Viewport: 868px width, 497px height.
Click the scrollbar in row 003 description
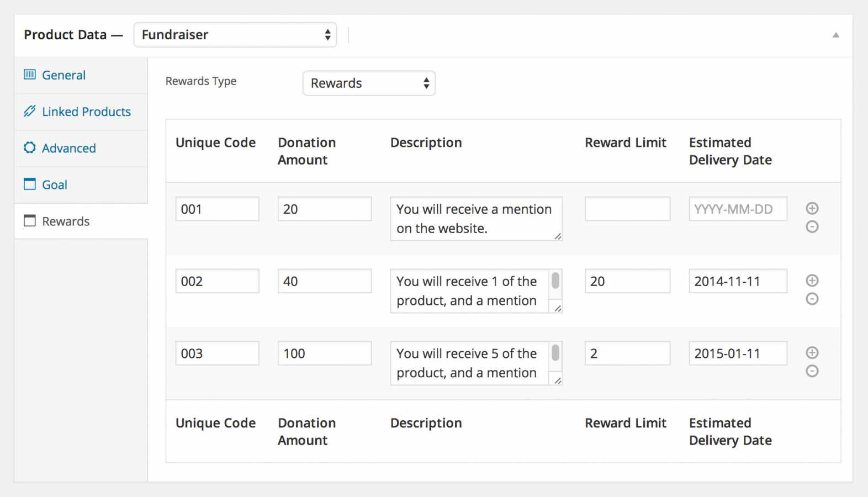(555, 352)
